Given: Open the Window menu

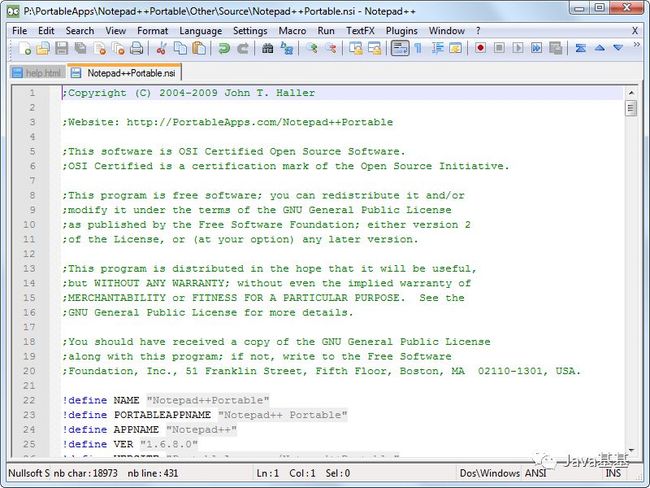Looking at the screenshot, I should click(446, 31).
